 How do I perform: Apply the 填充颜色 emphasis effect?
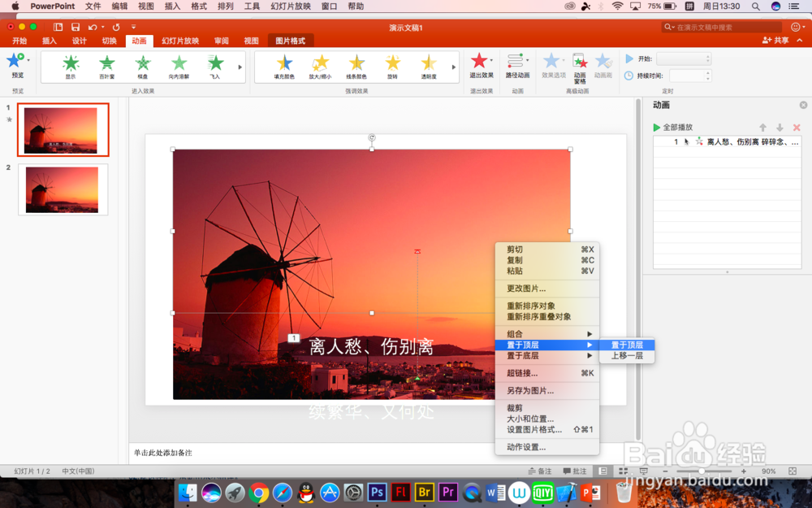[x=284, y=67]
